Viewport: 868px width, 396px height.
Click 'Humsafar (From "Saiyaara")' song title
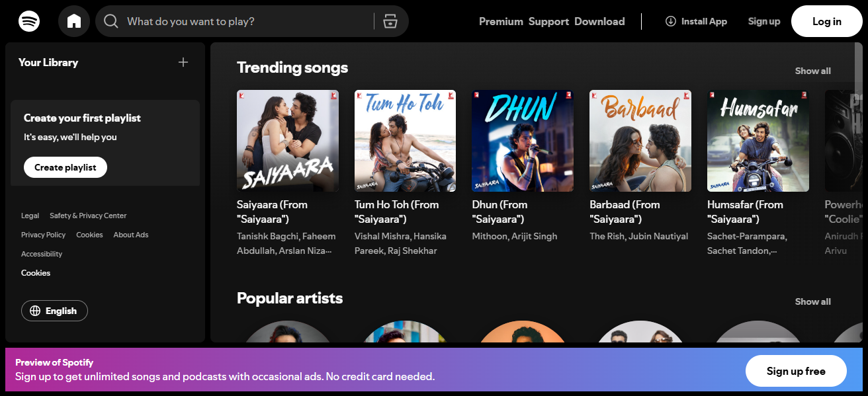[x=745, y=212]
